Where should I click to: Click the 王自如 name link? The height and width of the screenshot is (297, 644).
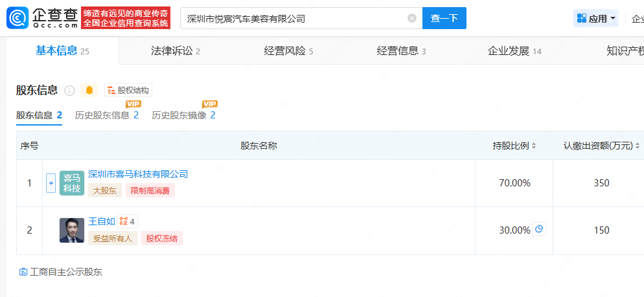102,221
